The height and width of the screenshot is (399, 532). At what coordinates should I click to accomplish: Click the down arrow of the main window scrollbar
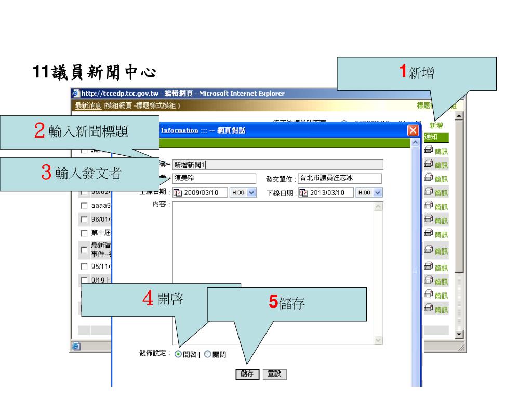click(459, 334)
